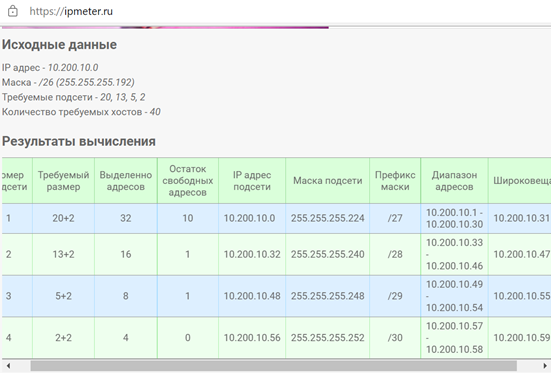Click IP address value 10.200.10.0 in source data
This screenshot has height=373, width=551.
tap(73, 67)
